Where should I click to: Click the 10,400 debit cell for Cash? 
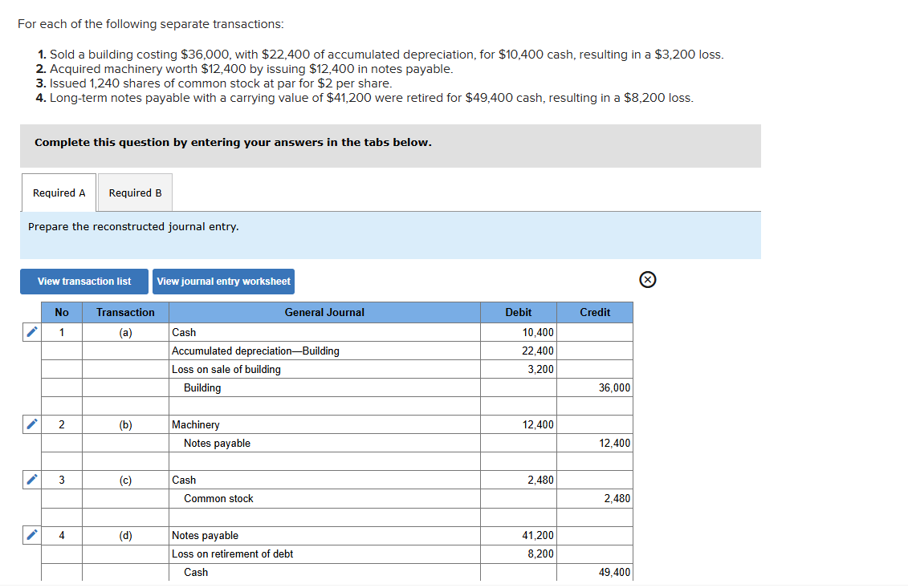(519, 332)
